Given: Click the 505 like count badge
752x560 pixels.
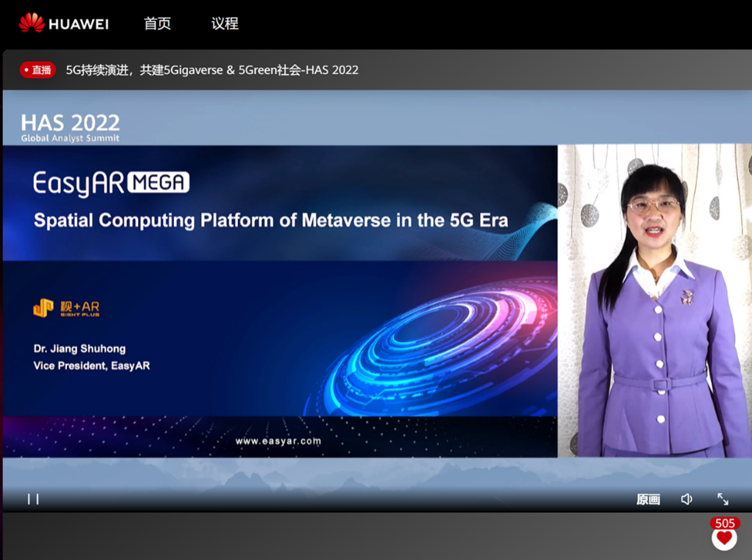Looking at the screenshot, I should click(725, 523).
